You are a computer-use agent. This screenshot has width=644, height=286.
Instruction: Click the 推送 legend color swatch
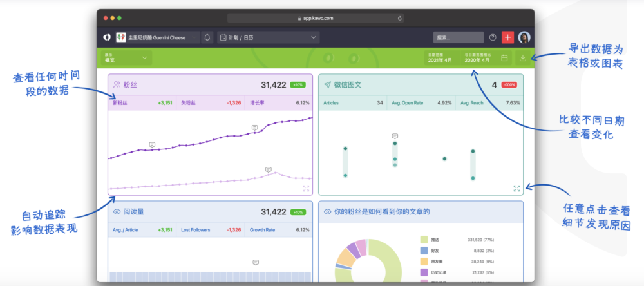(x=424, y=240)
